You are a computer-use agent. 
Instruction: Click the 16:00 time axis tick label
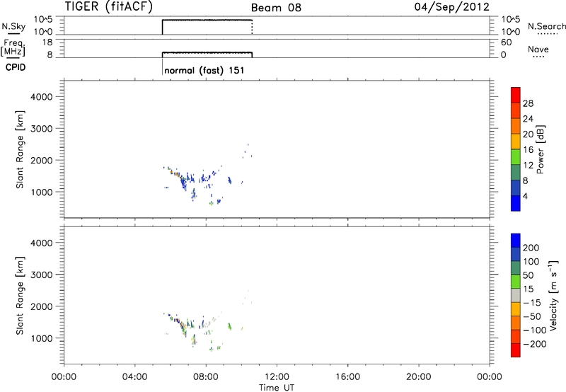[x=347, y=377]
